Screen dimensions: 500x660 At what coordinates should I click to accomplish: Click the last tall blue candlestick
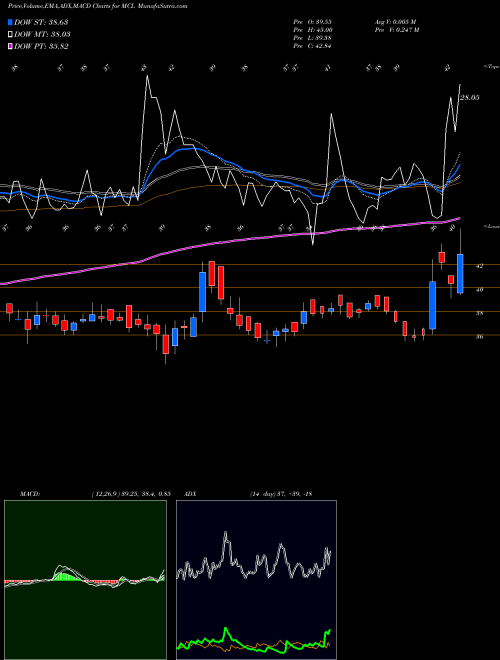(460, 273)
